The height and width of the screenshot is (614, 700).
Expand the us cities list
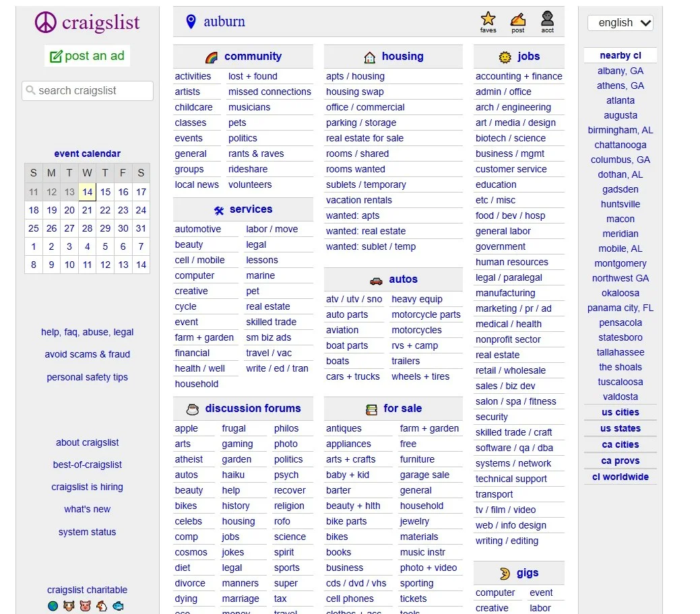620,412
